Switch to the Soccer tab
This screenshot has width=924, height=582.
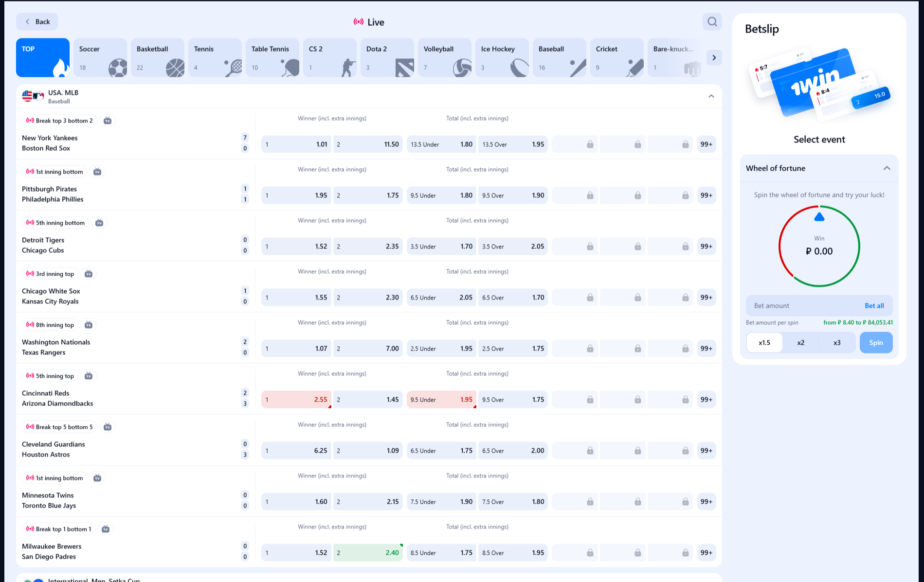point(100,58)
